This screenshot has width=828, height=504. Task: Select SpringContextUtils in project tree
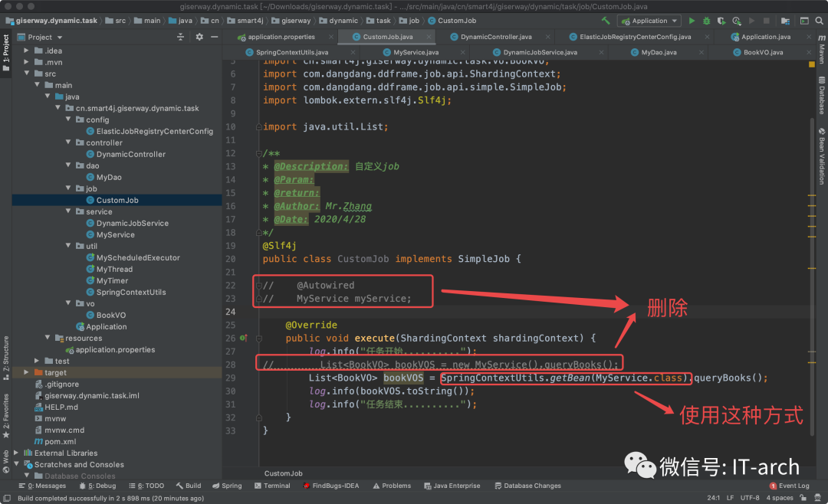(131, 292)
